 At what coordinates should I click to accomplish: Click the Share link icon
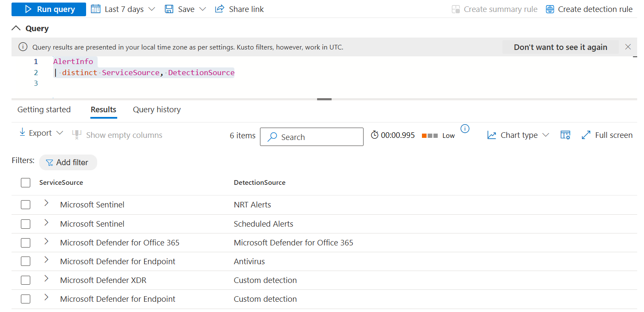tap(219, 9)
